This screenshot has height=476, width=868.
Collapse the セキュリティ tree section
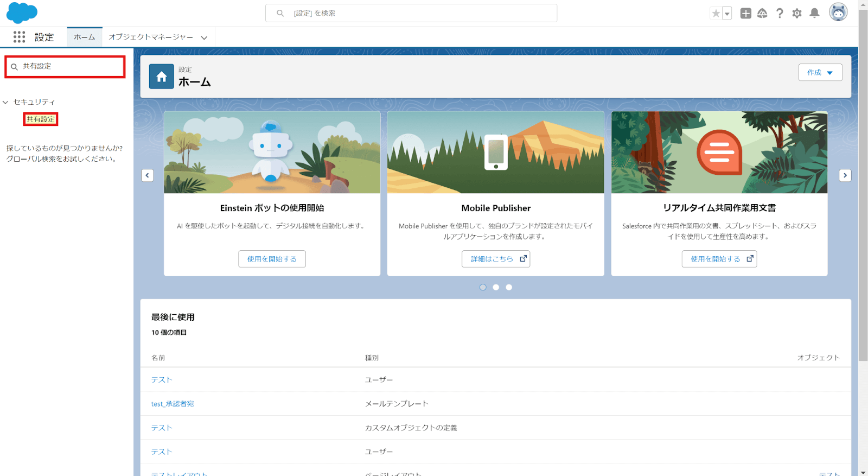(x=5, y=102)
